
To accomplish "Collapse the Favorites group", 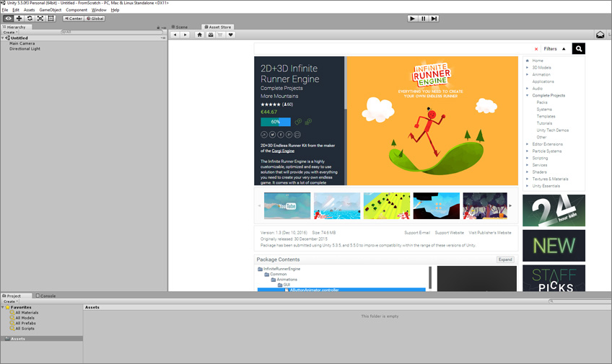I will click(x=3, y=307).
